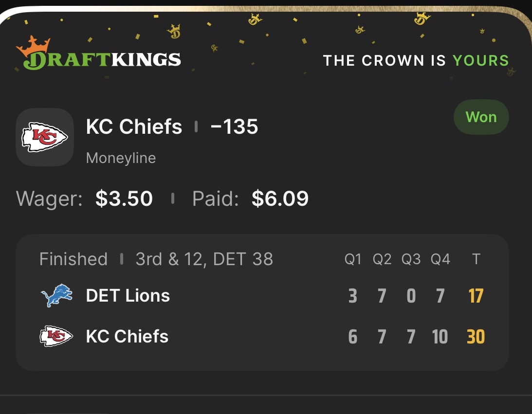
Task: Tap "The Crown Is Yours" banner text
Action: point(416,61)
